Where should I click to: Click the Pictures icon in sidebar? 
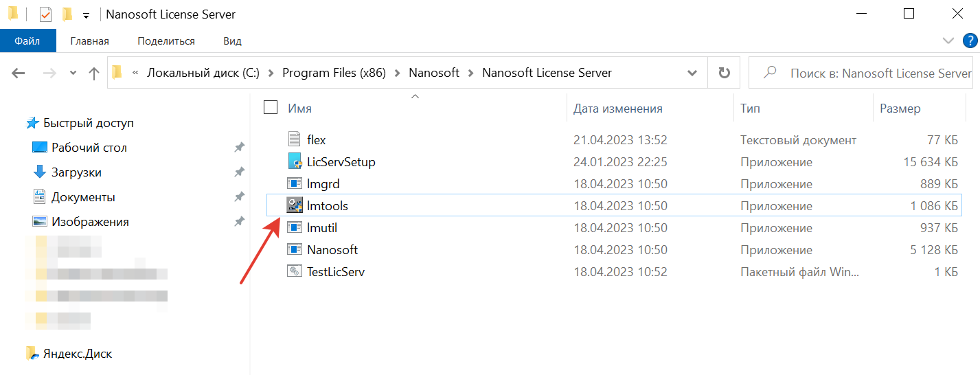tap(40, 222)
